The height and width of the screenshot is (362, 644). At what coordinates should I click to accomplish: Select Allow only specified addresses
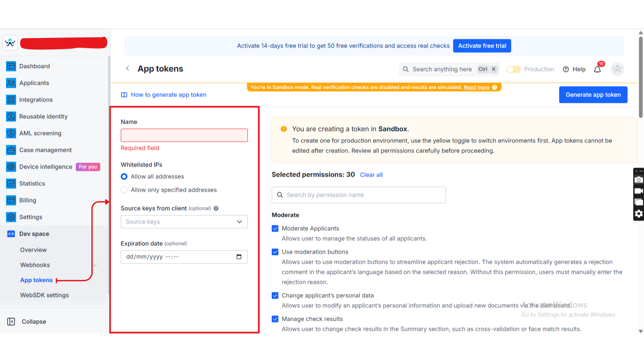pos(124,190)
